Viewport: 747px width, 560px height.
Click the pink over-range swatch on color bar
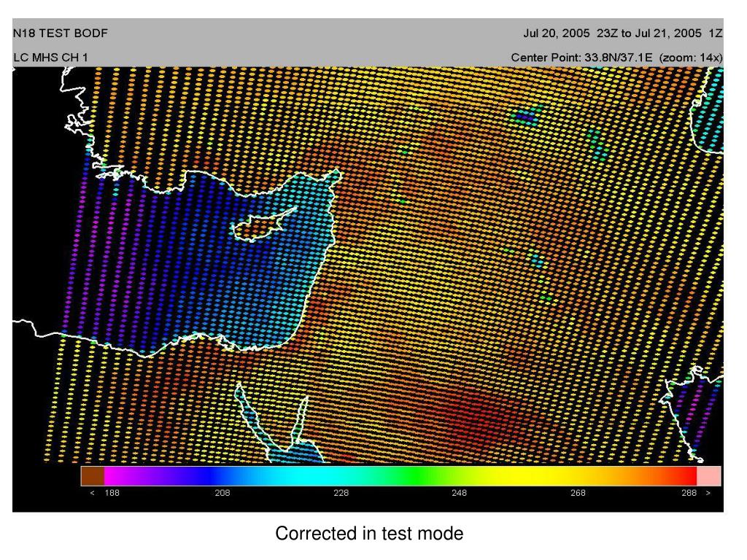point(709,475)
